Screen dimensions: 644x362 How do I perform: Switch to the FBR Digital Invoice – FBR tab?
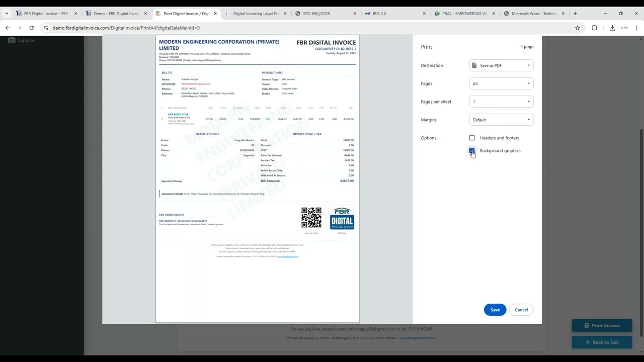pos(45,14)
